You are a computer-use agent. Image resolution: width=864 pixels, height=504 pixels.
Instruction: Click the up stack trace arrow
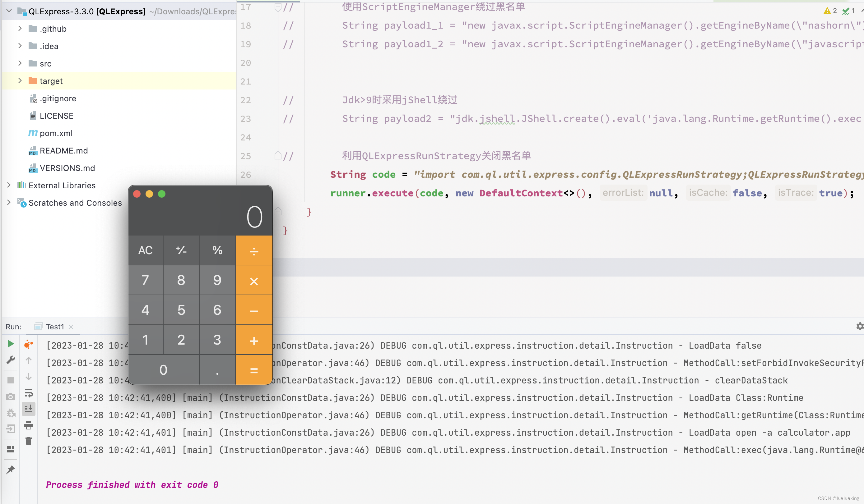point(29,360)
